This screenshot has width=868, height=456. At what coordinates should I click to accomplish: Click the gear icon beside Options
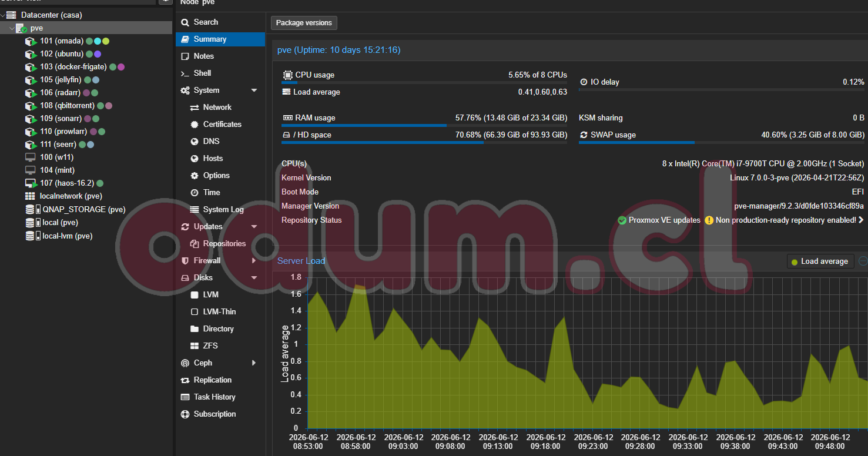coord(195,176)
